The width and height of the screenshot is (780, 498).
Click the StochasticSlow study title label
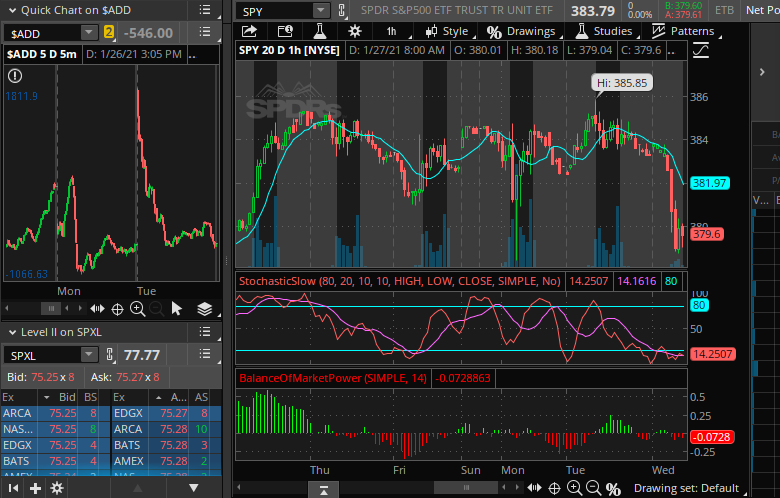399,281
